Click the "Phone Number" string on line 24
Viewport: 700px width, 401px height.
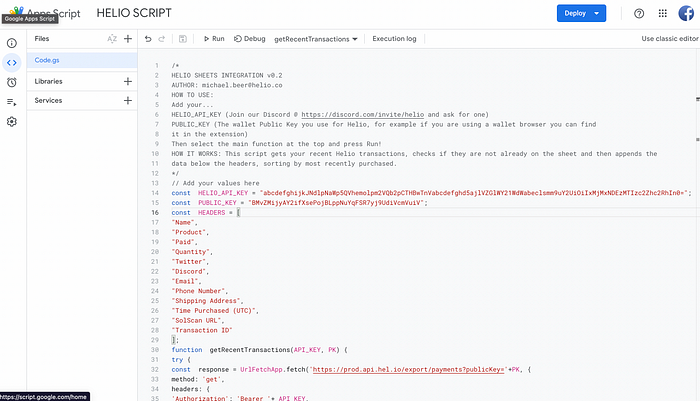coord(198,291)
